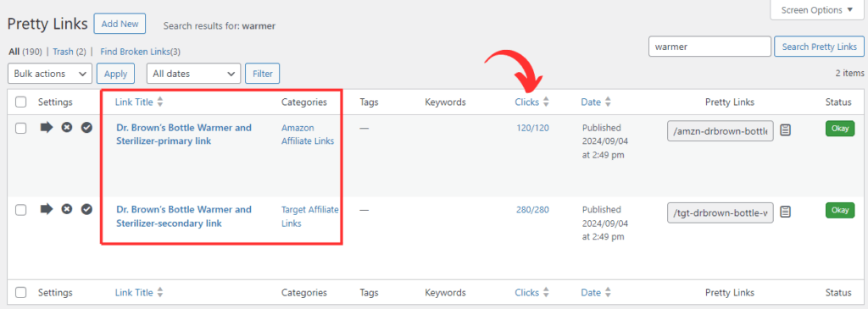Open the Trash view
Viewport: 868px width, 309px height.
tap(70, 52)
